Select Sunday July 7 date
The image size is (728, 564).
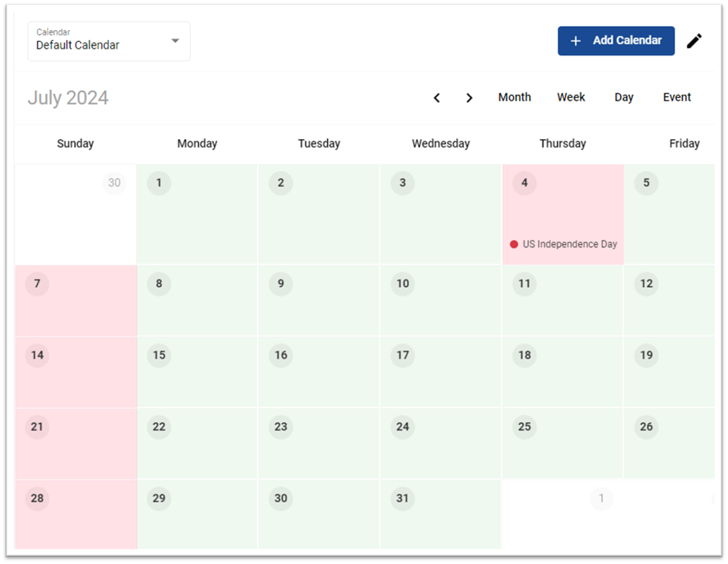[x=37, y=283]
